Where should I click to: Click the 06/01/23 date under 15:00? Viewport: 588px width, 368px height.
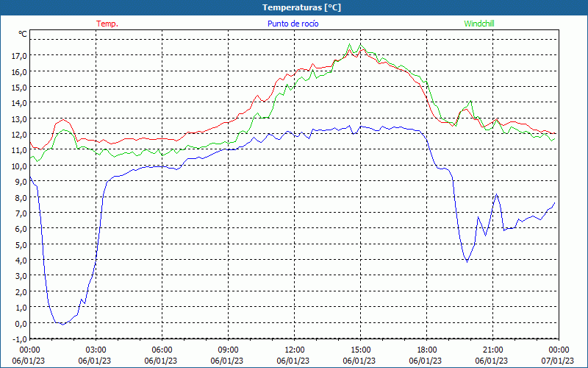(x=359, y=361)
